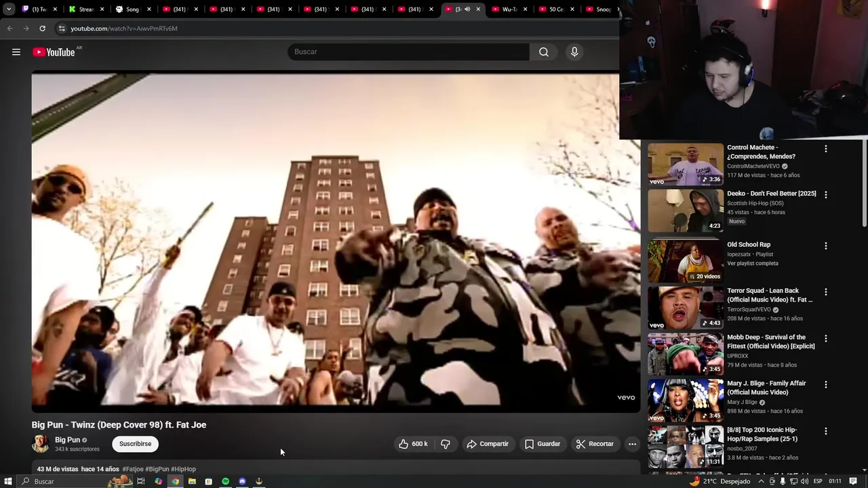This screenshot has width=868, height=488.
Task: Click the page vertical scrollbar
Action: click(x=864, y=183)
